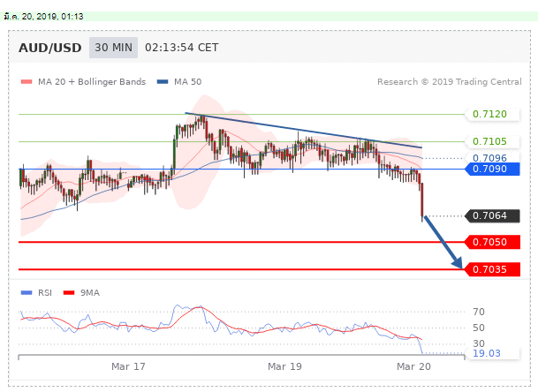This screenshot has height=392, width=538.
Task: Select the red 0.7035 support label
Action: (x=492, y=269)
